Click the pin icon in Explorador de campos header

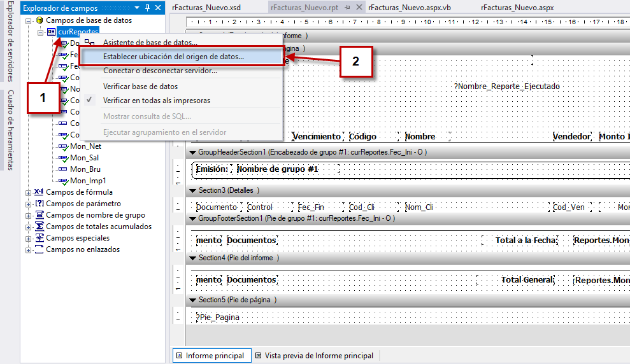tap(147, 8)
